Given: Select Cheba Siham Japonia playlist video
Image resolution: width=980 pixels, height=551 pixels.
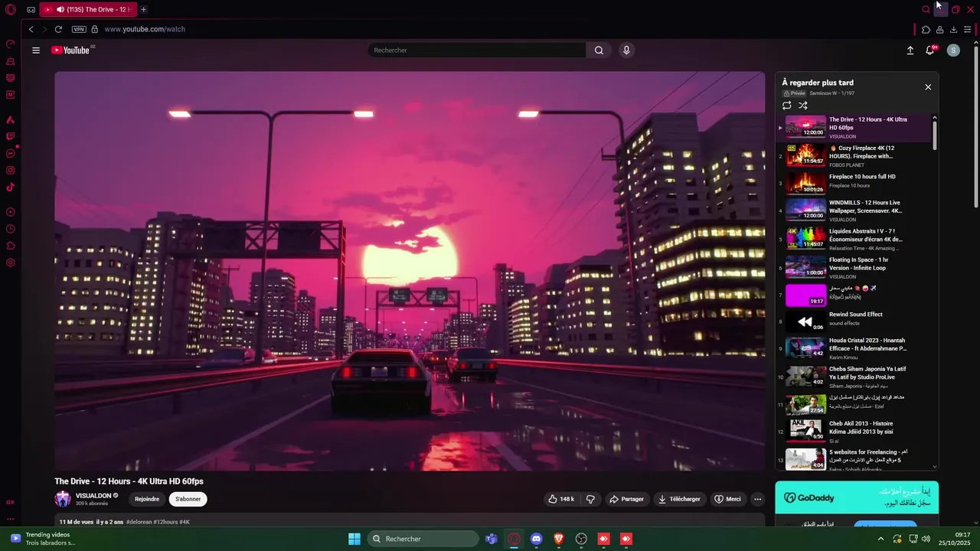Looking at the screenshot, I should [854, 377].
